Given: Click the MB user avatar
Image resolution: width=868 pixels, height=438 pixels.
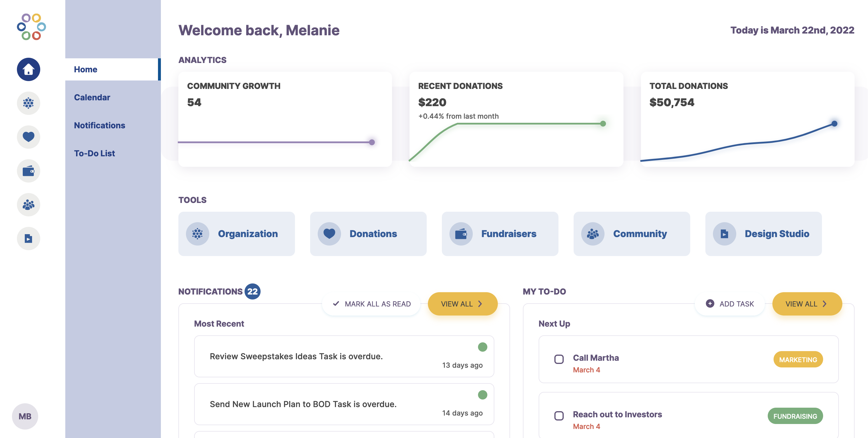Looking at the screenshot, I should point(25,416).
